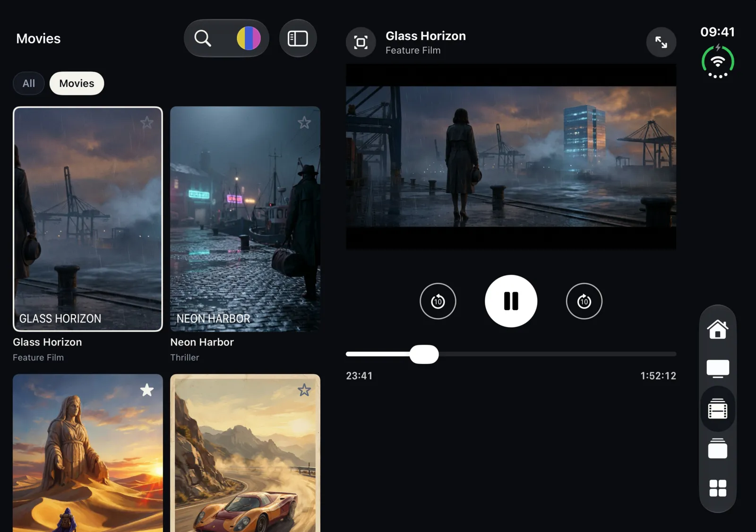Unfavorite the desert statue movie star
The height and width of the screenshot is (532, 756).
click(147, 390)
